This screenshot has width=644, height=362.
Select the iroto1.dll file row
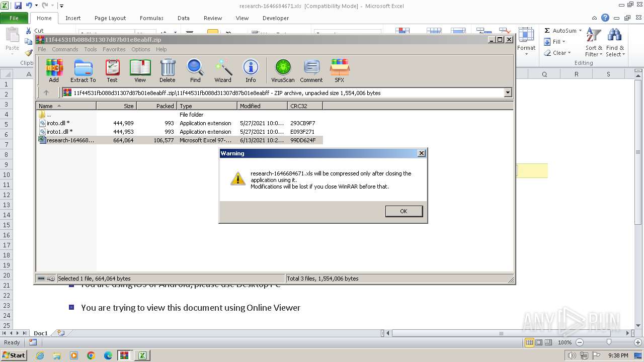pos(180,132)
